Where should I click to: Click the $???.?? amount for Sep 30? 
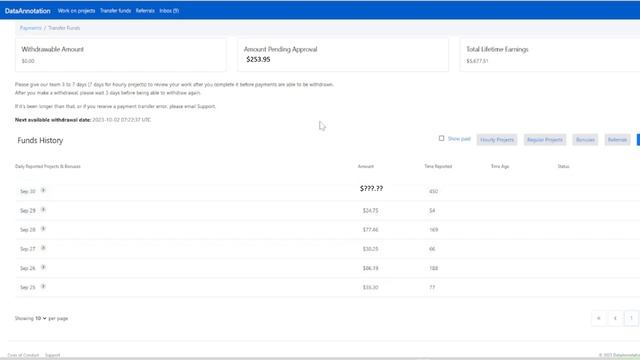(371, 188)
